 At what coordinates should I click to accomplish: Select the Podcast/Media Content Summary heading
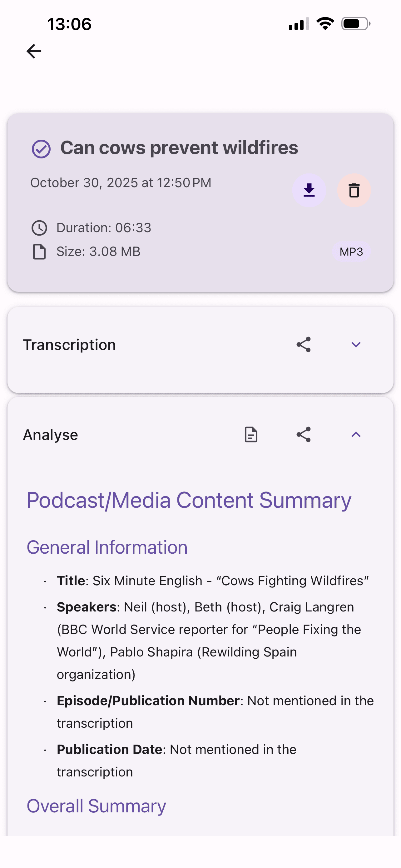click(x=189, y=500)
